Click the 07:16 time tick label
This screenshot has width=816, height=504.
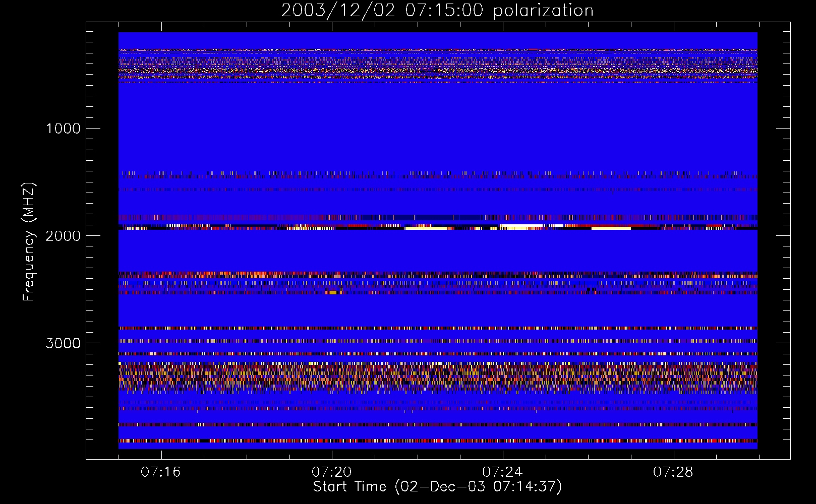pos(161,472)
